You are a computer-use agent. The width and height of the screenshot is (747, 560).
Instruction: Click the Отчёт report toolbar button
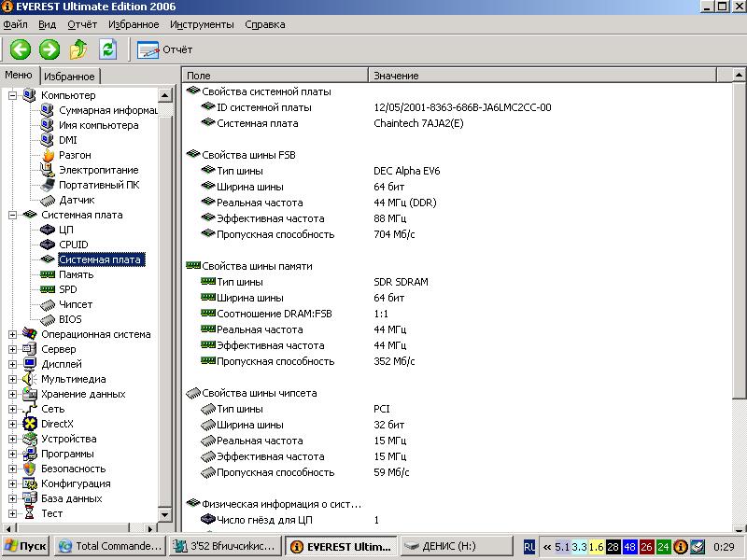pos(165,49)
